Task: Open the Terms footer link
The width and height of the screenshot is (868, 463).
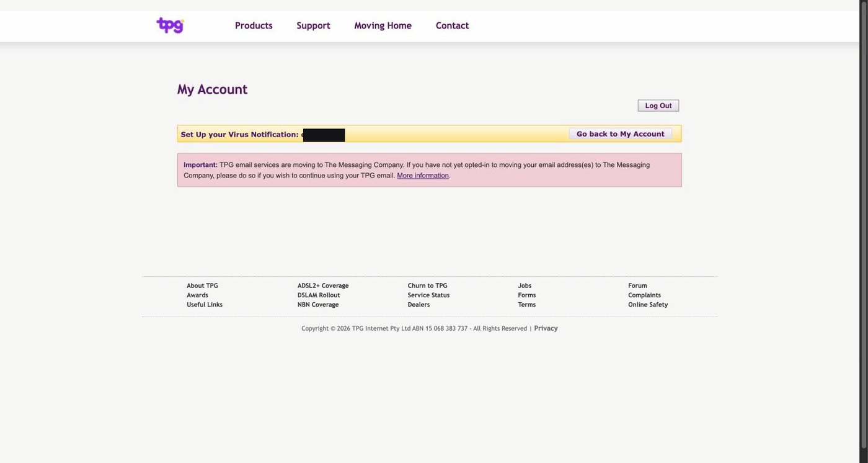Action: click(x=527, y=304)
